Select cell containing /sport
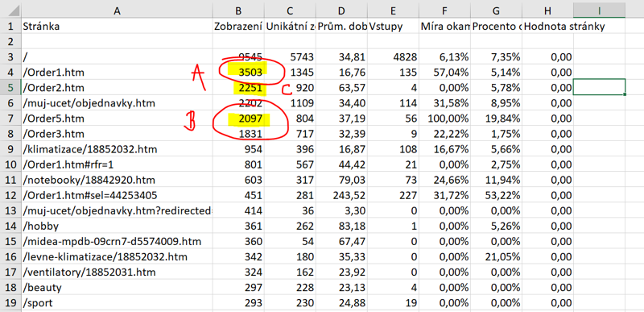Image resolution: width=644 pixels, height=312 pixels. pyautogui.click(x=117, y=302)
